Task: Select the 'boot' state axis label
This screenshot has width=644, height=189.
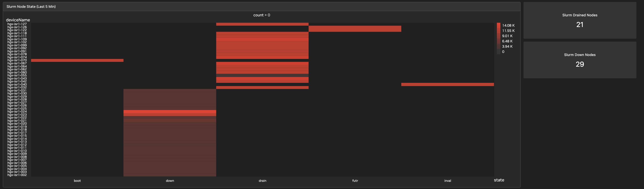Action: 77,180
